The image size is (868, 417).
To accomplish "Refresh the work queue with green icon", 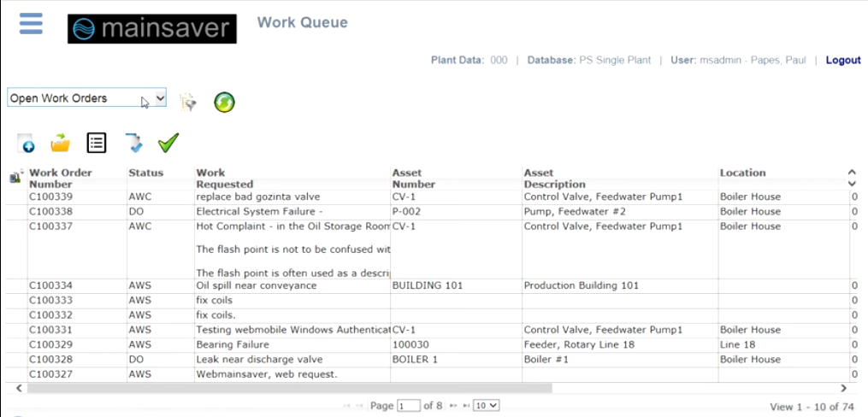I will [224, 103].
